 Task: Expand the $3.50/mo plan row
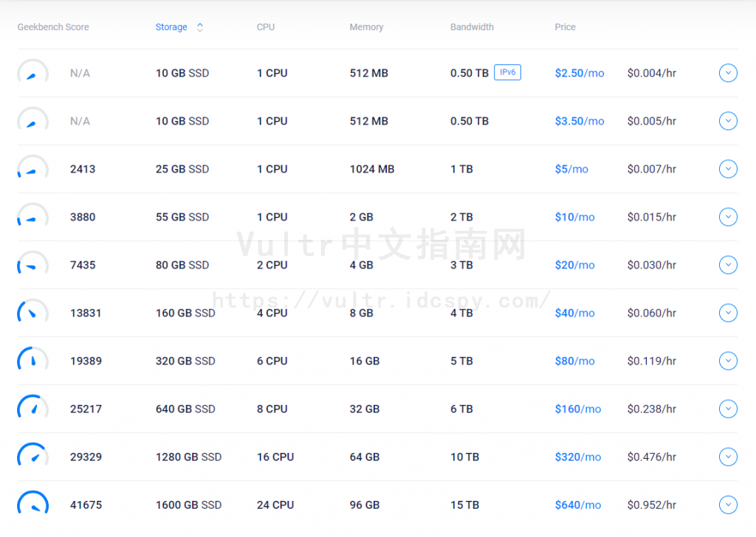tap(728, 121)
